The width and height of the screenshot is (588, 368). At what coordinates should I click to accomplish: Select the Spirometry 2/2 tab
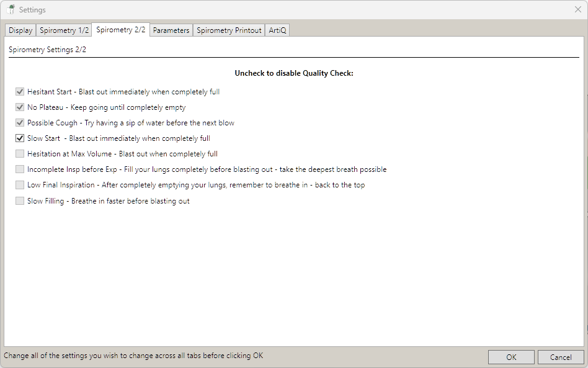click(x=121, y=30)
